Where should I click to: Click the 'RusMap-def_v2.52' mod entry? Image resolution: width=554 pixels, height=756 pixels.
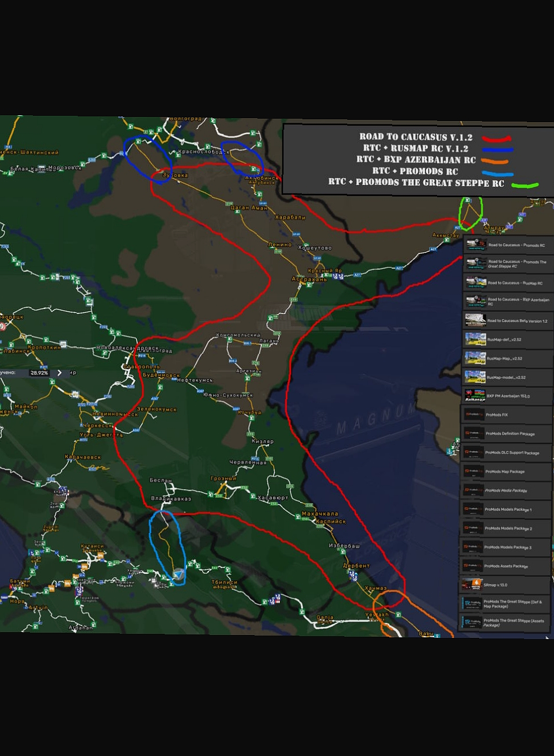click(507, 339)
